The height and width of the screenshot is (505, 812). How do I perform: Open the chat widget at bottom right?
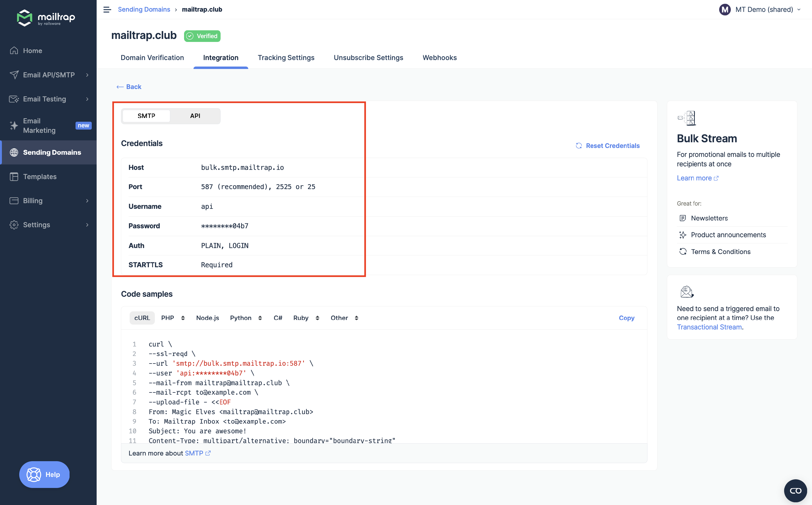click(x=795, y=490)
